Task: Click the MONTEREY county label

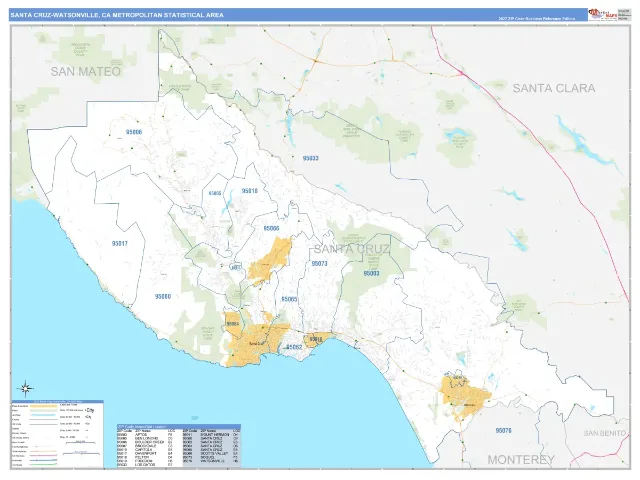Action: (521, 460)
